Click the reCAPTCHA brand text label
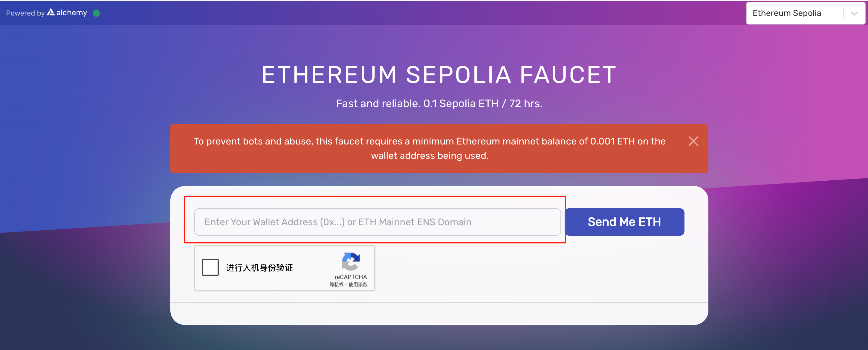 [350, 277]
